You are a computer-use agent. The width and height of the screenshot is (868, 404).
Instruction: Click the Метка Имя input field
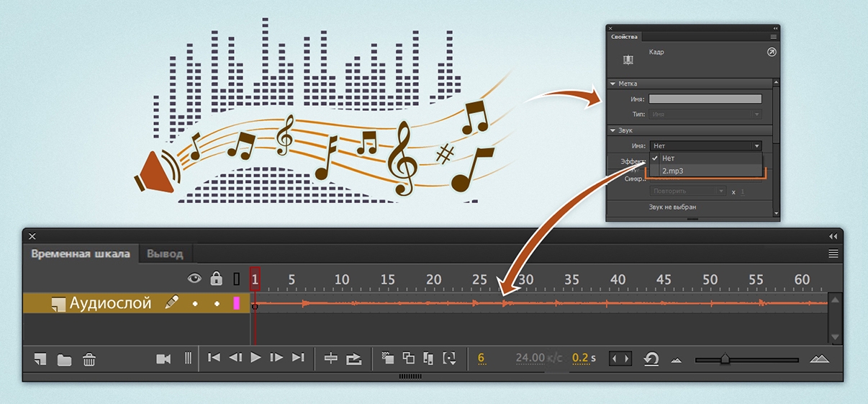tap(705, 99)
